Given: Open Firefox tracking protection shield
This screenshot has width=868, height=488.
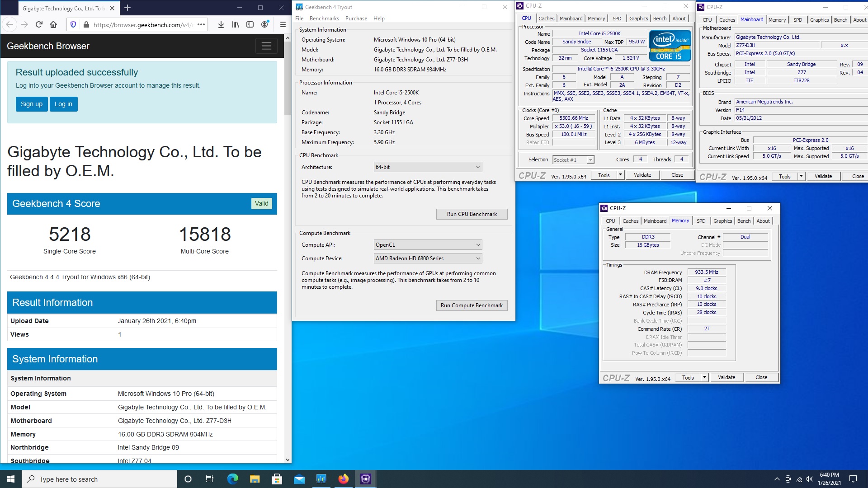Looking at the screenshot, I should (73, 24).
